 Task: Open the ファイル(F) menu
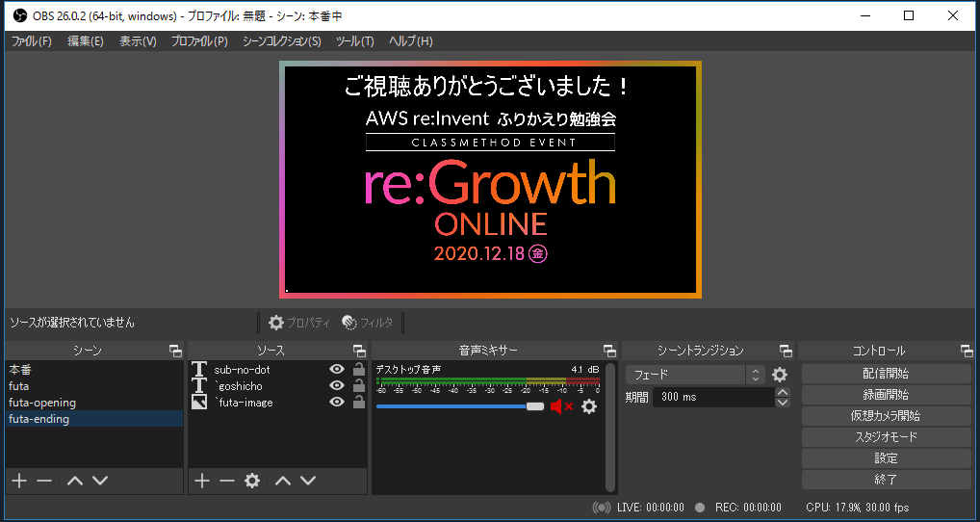[x=32, y=41]
